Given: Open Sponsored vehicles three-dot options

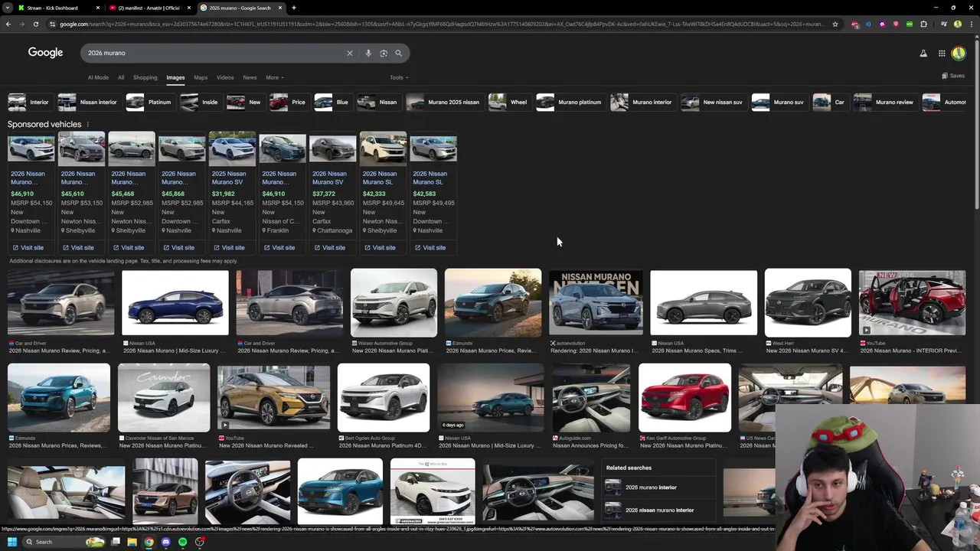Looking at the screenshot, I should [x=87, y=124].
